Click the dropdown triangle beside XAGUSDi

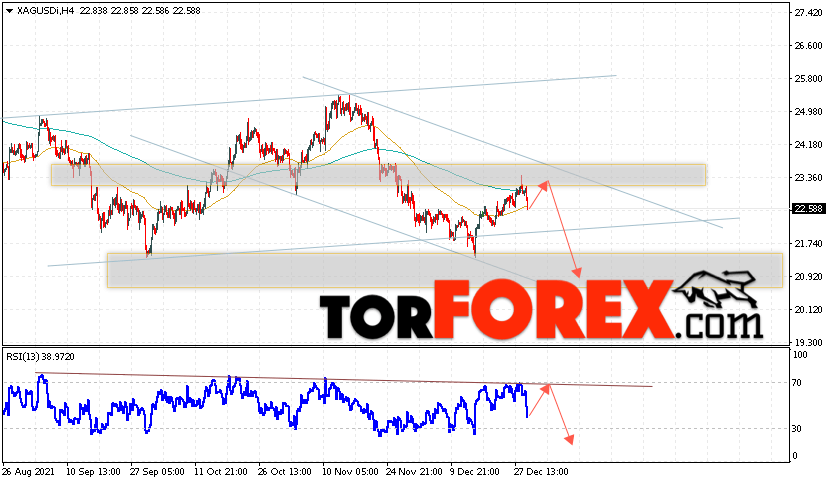9,11
